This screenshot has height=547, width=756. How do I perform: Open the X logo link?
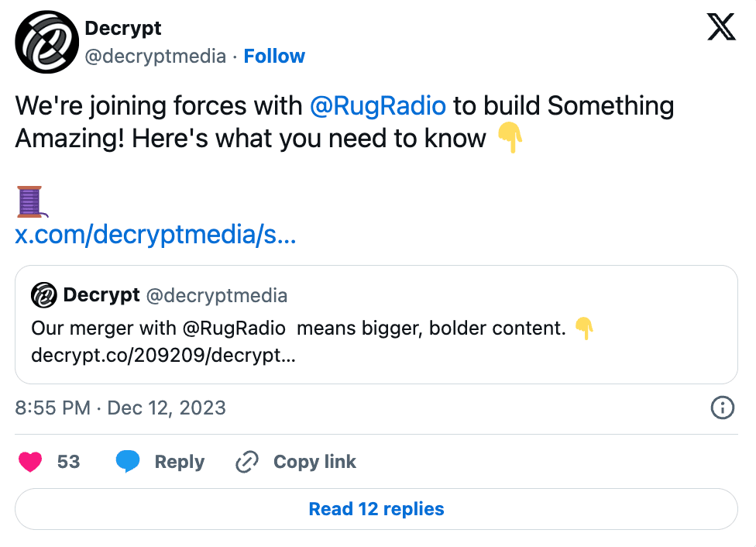pos(721,29)
